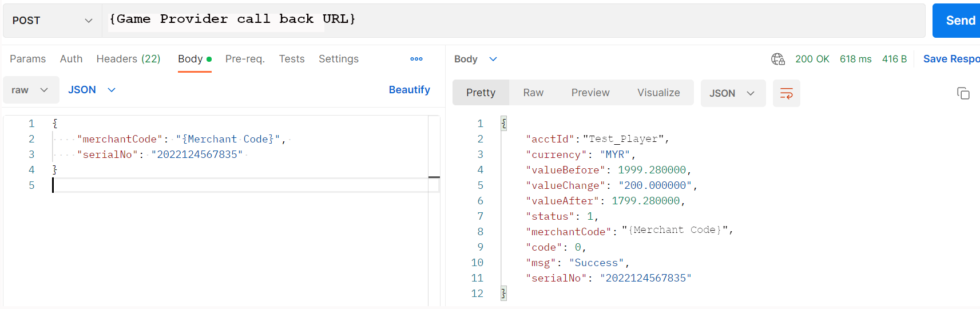980x309 pixels.
Task: Open the response JSON format dropdown
Action: pyautogui.click(x=732, y=93)
